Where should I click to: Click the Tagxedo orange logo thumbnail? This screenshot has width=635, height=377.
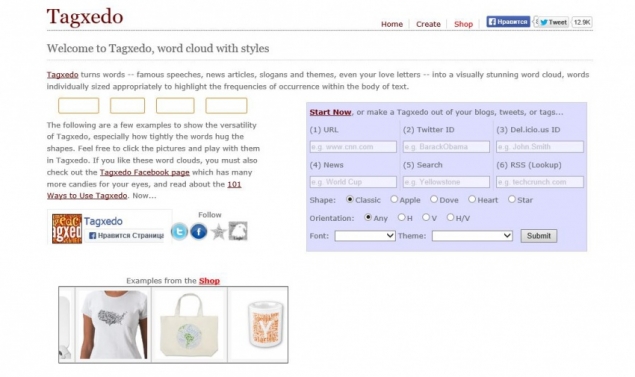(67, 229)
